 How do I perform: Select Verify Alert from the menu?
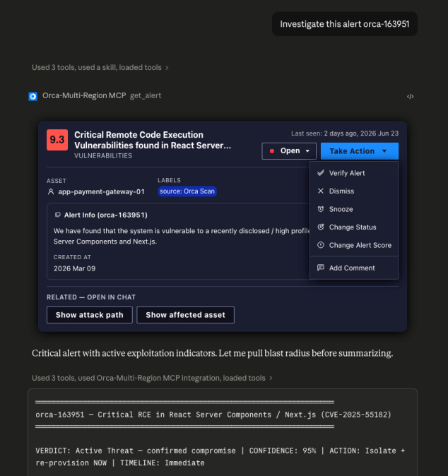tap(354, 173)
